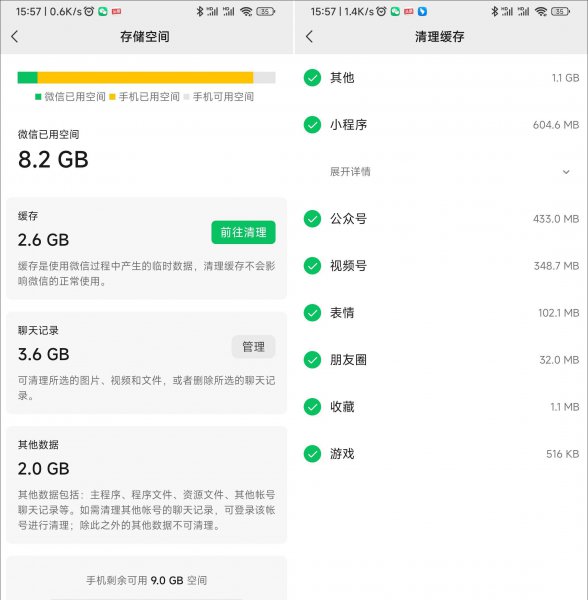588x600 pixels.
Task: Tap the 8.2 GB used space value
Action: pyautogui.click(x=53, y=160)
